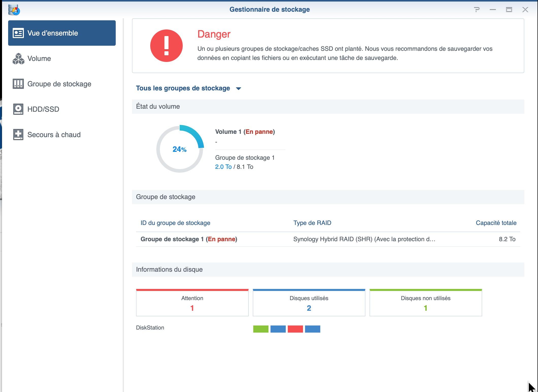Screen dimensions: 538x392
Task: Click the Attention disk count box
Action: coord(192,303)
